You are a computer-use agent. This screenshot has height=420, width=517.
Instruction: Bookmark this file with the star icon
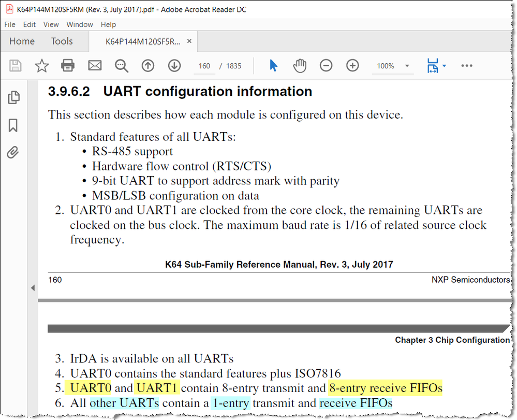point(42,66)
